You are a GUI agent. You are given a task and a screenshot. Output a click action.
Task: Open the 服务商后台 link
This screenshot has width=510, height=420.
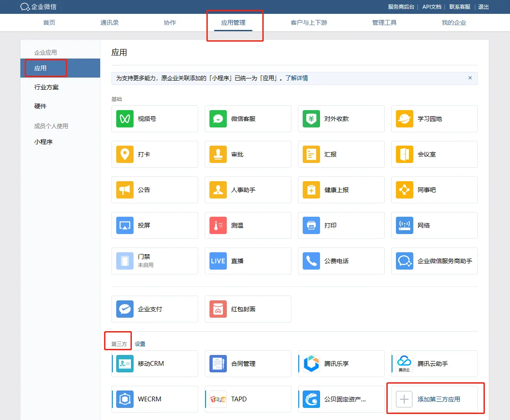(x=401, y=7)
